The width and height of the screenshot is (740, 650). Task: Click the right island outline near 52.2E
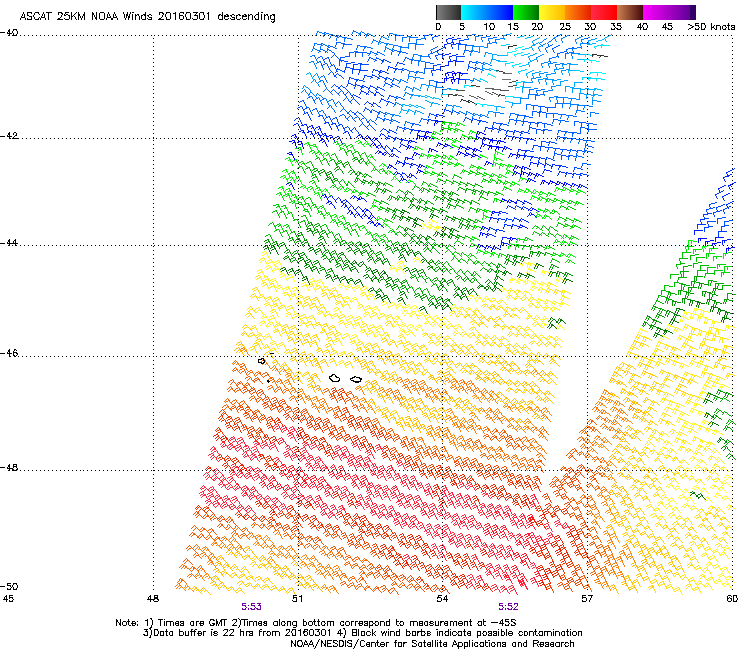[356, 380]
